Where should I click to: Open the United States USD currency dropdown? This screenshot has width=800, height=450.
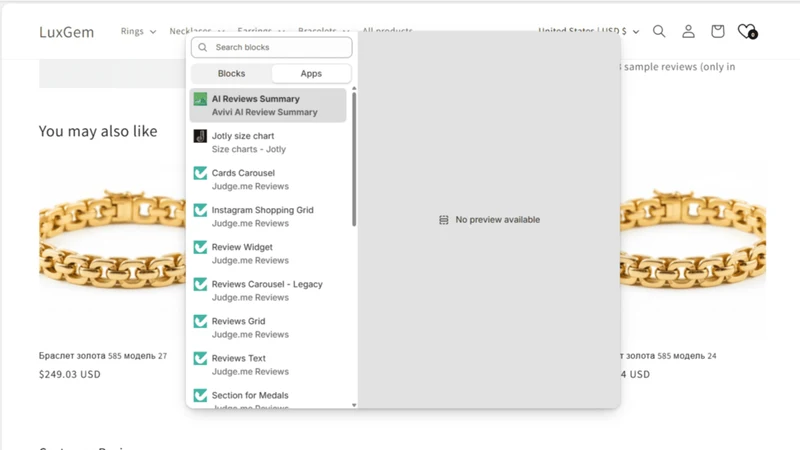(x=589, y=32)
